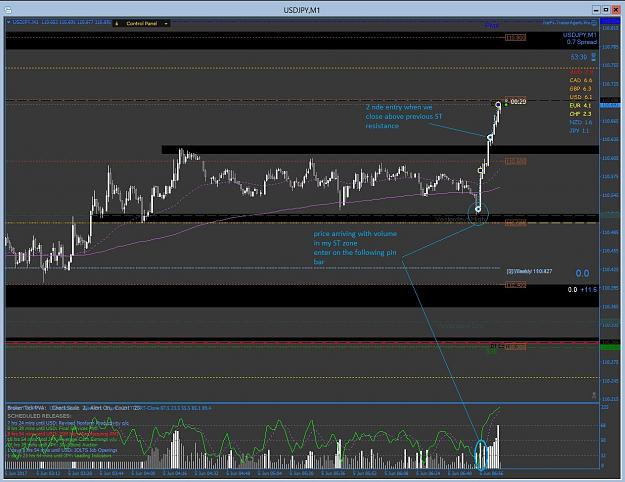The image size is (625, 482).
Task: Click the chart window icon in title bar
Action: (x=8, y=10)
